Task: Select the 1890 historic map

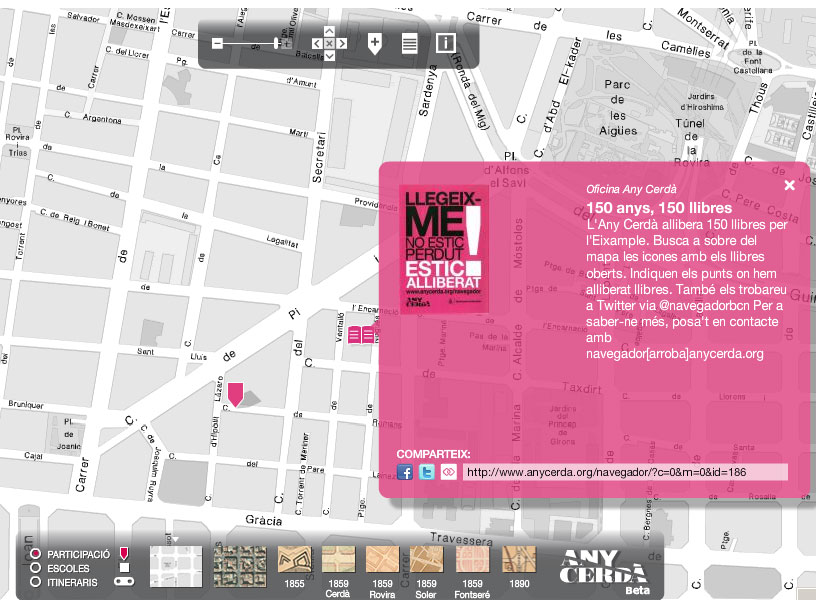Action: pyautogui.click(x=519, y=560)
